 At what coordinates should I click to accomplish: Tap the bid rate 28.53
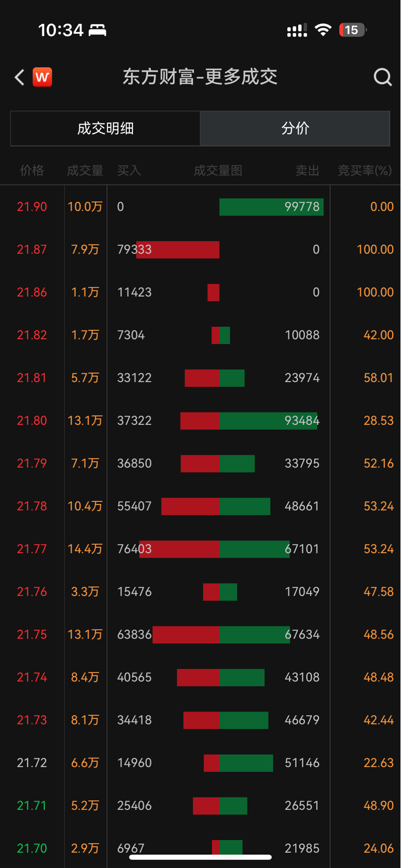point(379,421)
